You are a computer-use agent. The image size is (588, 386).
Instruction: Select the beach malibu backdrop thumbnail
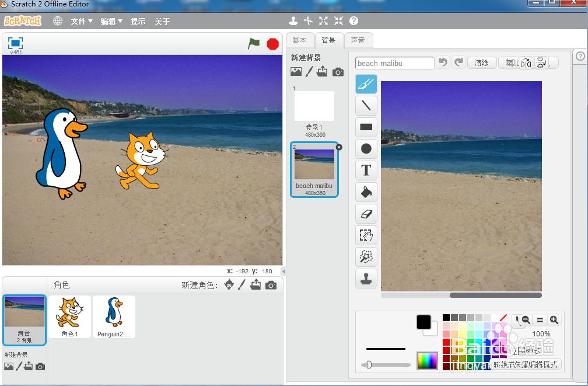(x=314, y=170)
